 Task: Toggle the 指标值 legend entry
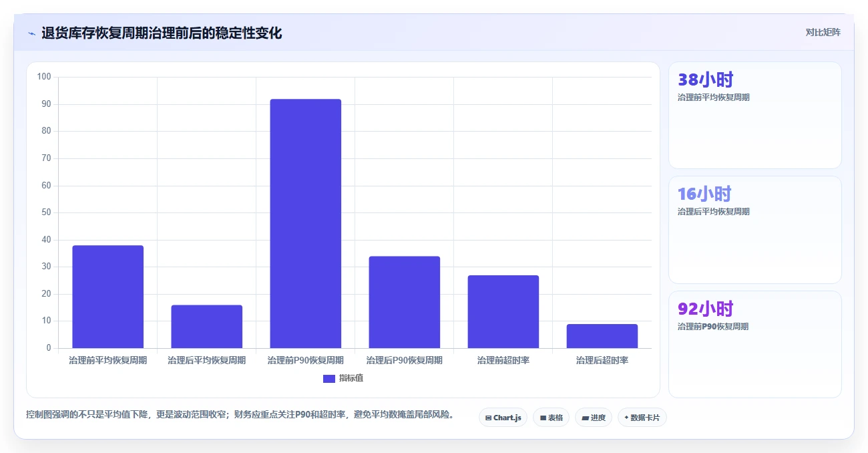tap(343, 378)
